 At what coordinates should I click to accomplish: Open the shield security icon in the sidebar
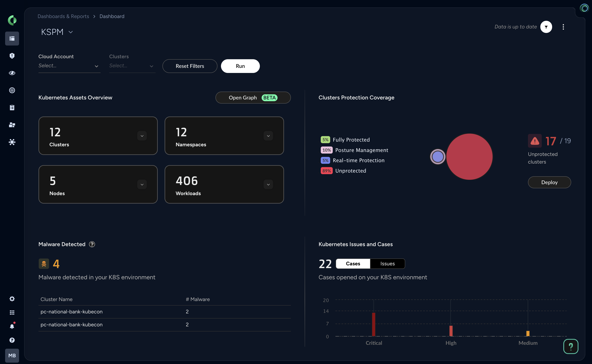12,56
